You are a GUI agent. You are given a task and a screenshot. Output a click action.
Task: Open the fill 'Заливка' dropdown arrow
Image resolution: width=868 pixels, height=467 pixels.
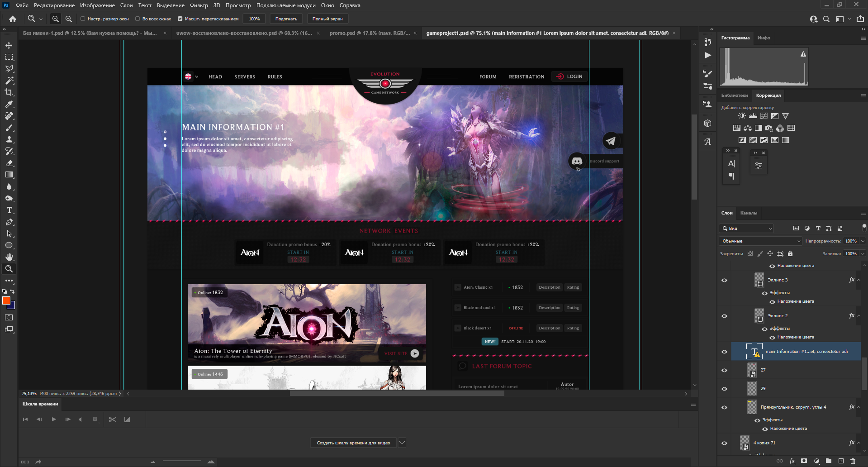(863, 254)
